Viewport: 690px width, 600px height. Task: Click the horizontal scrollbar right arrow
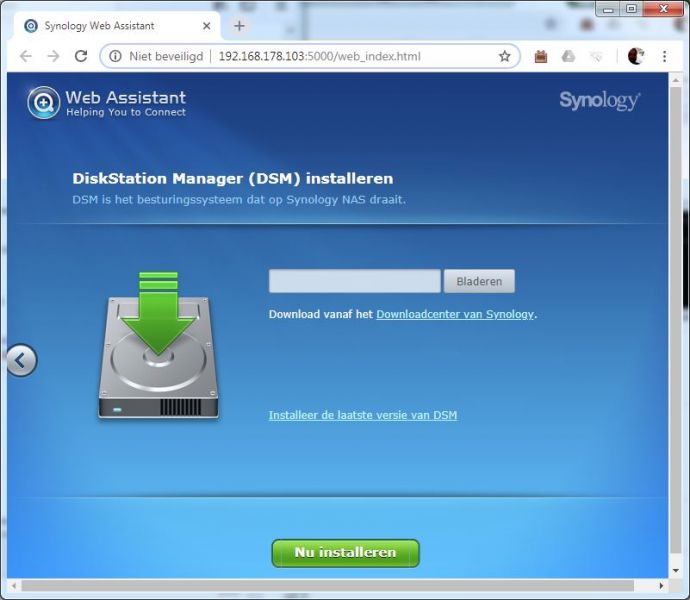[x=661, y=586]
